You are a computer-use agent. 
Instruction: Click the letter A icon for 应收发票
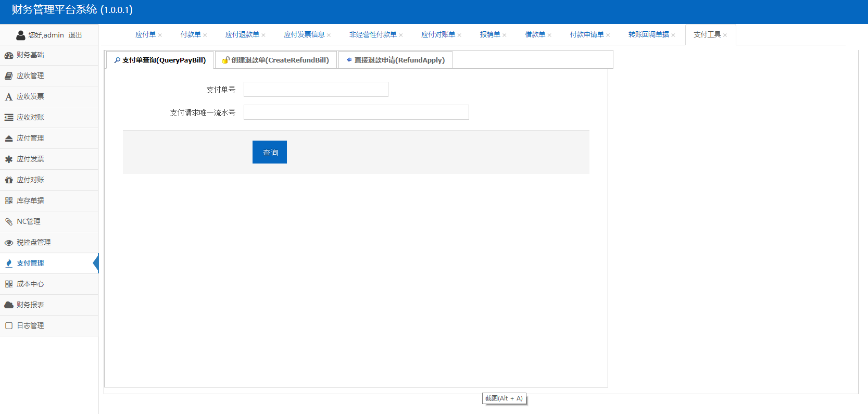coord(9,97)
